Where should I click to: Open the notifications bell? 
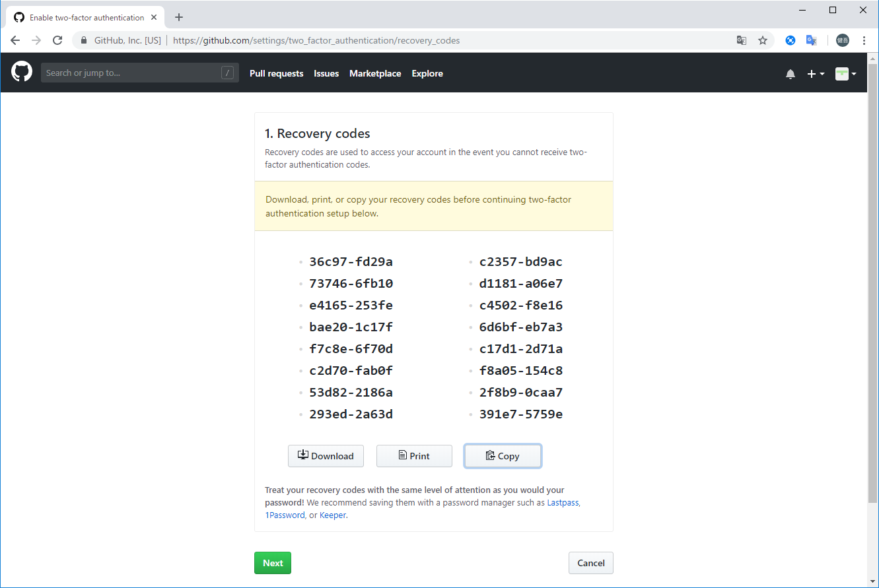[x=791, y=74]
